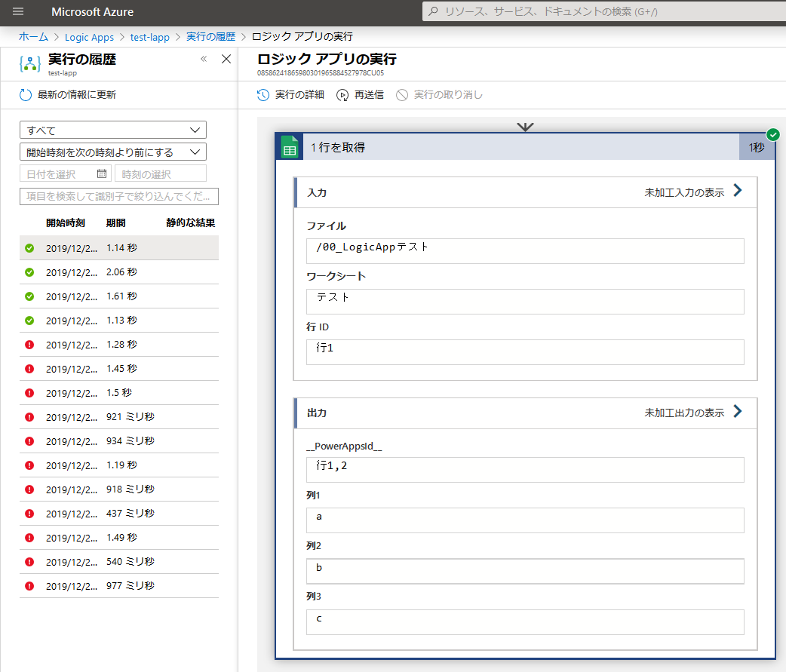
Task: Click the 再送信 toolbar button
Action: point(361,95)
